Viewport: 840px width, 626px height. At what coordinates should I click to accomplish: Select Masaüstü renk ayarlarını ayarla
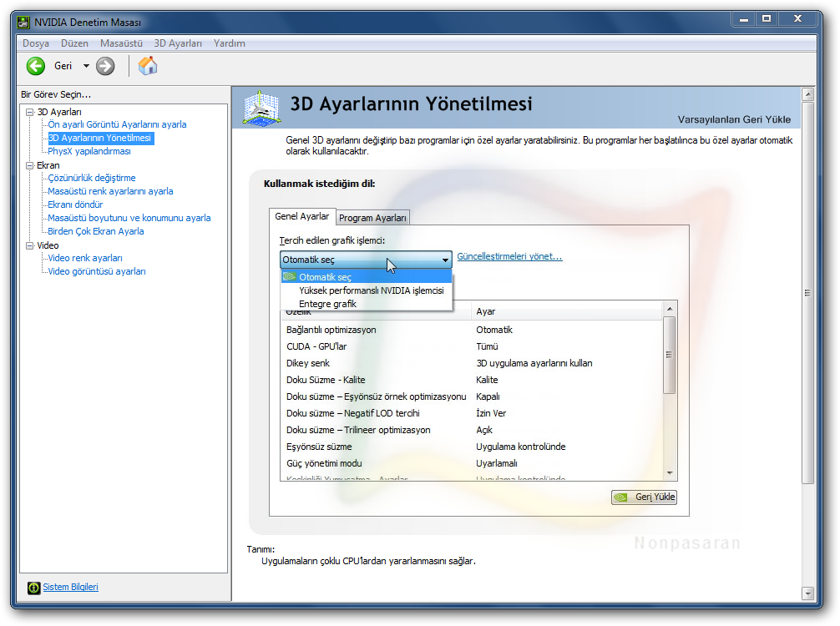(x=110, y=191)
